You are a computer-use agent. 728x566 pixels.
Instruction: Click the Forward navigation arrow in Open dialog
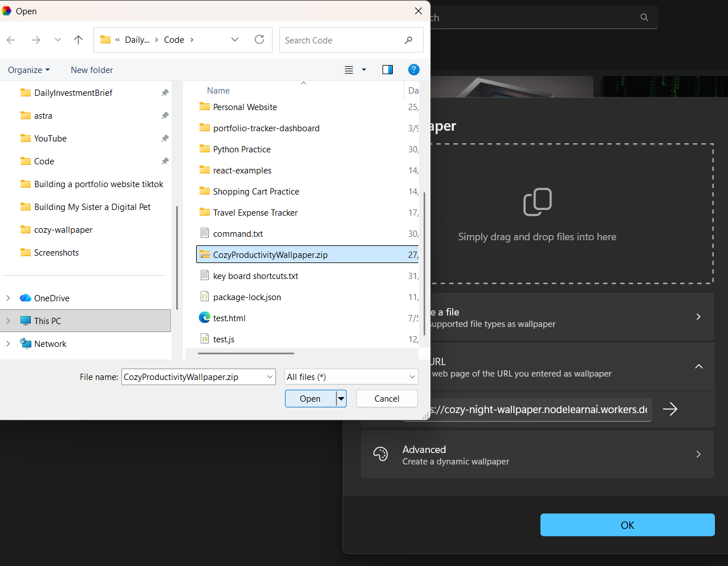point(36,40)
